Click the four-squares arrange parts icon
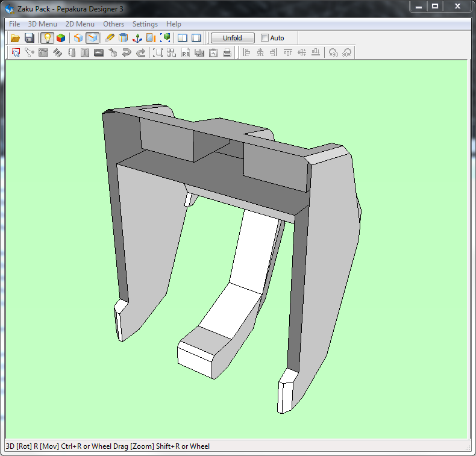This screenshot has height=456, width=476. pos(172,52)
